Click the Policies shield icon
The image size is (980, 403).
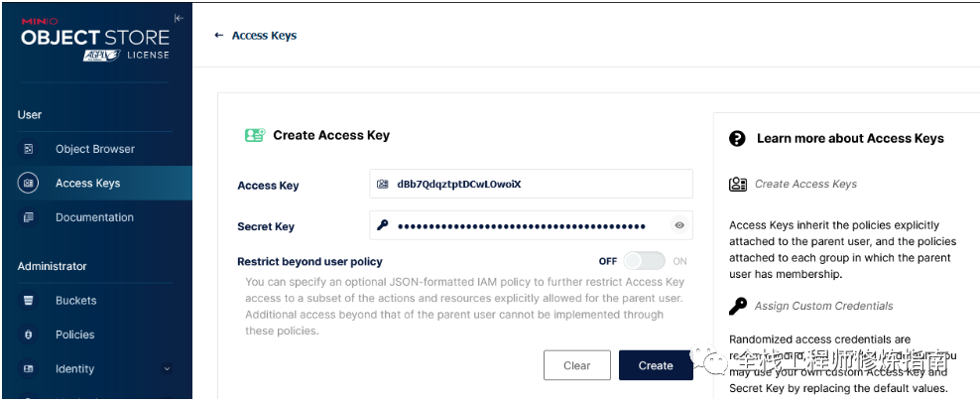[28, 335]
